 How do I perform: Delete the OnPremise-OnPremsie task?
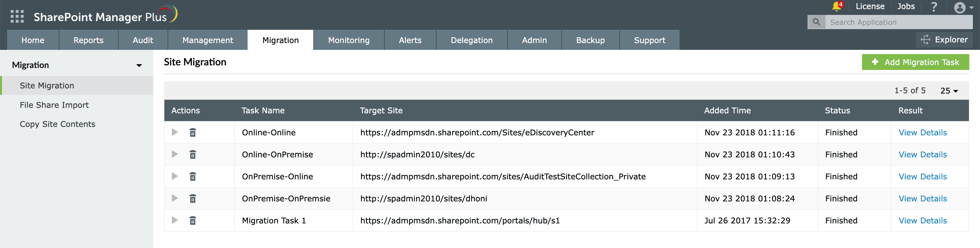[x=193, y=199]
